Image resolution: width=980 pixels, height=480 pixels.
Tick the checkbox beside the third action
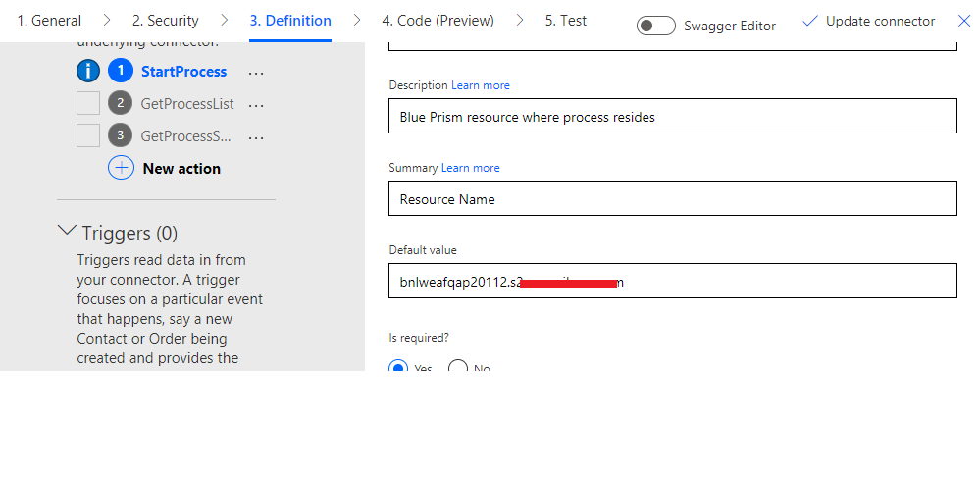(x=88, y=135)
